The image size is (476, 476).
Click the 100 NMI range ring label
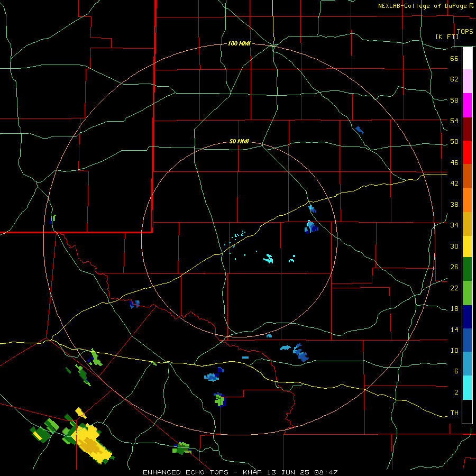pos(239,44)
